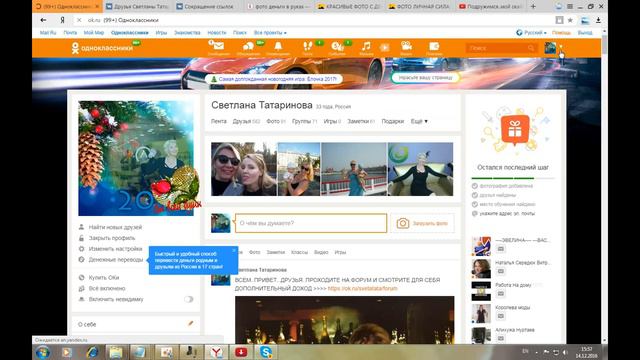Viewport: 640px width, 360px height.
Task: Switch to the КРАСИВЫЕ ФОТО browser tab
Action: click(350, 7)
